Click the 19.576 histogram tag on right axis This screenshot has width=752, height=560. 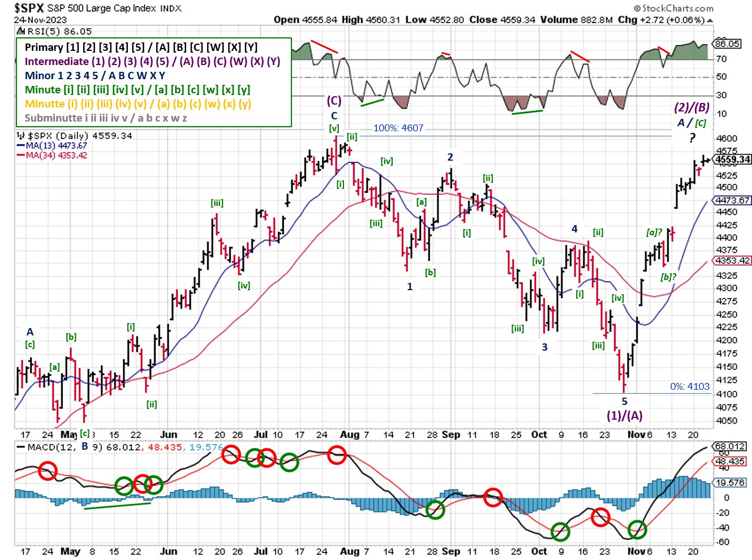[x=730, y=483]
